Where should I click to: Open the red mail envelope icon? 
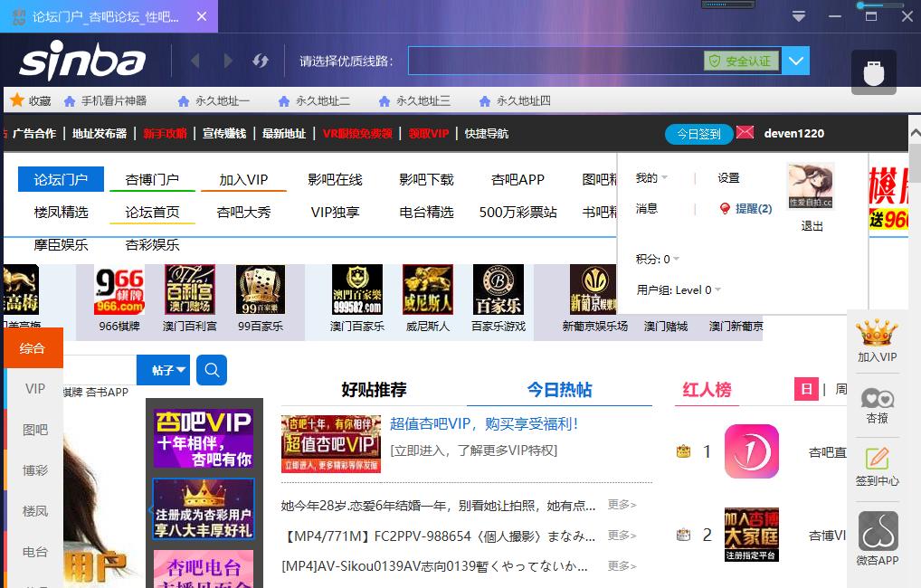(x=745, y=132)
